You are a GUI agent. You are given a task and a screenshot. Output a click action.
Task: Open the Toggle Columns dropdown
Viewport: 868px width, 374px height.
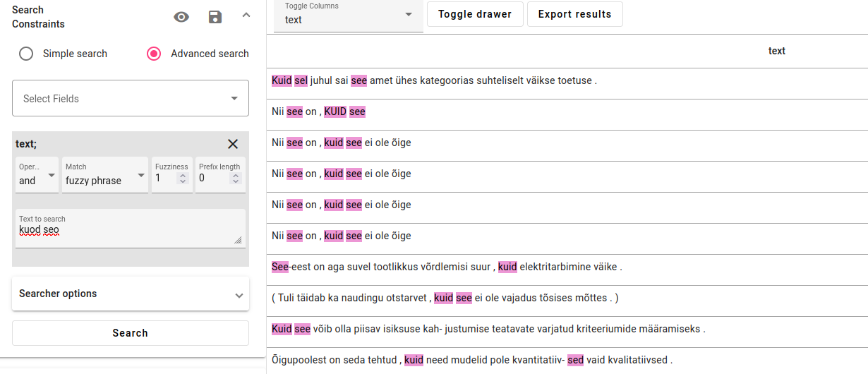[x=349, y=16]
